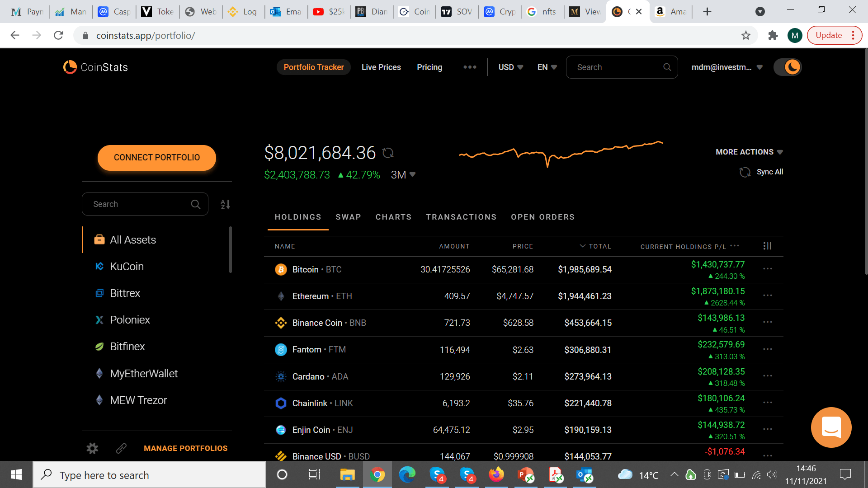Open Pricing in the top nav
The width and height of the screenshot is (868, 488).
tap(429, 67)
